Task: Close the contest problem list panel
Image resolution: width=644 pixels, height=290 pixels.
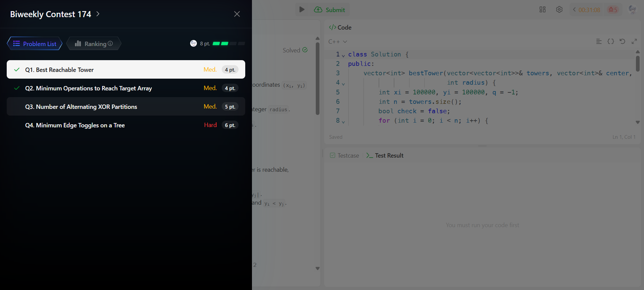Action: pos(237,14)
